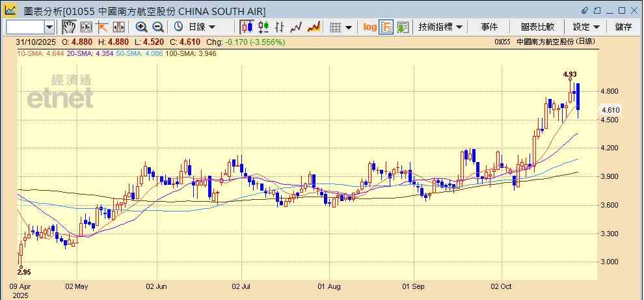Click the zoom in magnifier icon
The image size is (644, 300).
point(141,27)
